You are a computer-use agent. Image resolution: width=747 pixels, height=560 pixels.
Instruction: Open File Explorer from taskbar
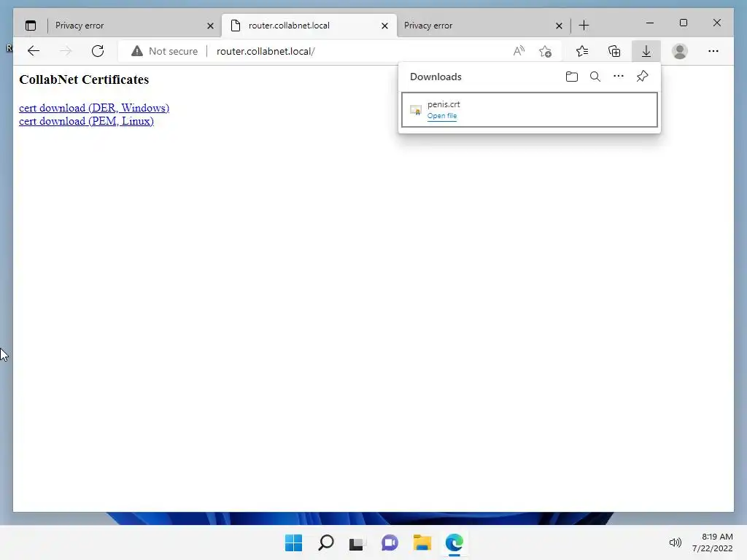pyautogui.click(x=422, y=542)
